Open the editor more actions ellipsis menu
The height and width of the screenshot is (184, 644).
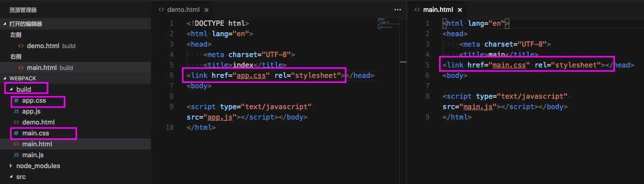pos(397,9)
